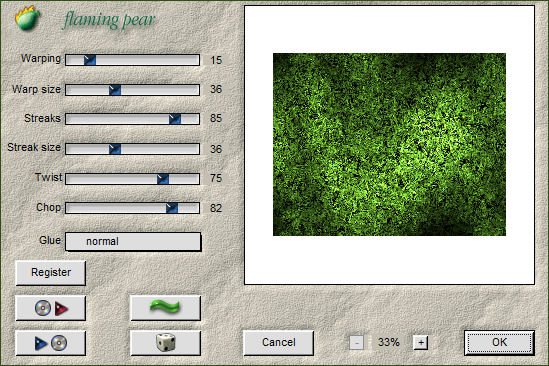Click the green texture preview image
This screenshot has height=366, width=549.
coord(389,144)
